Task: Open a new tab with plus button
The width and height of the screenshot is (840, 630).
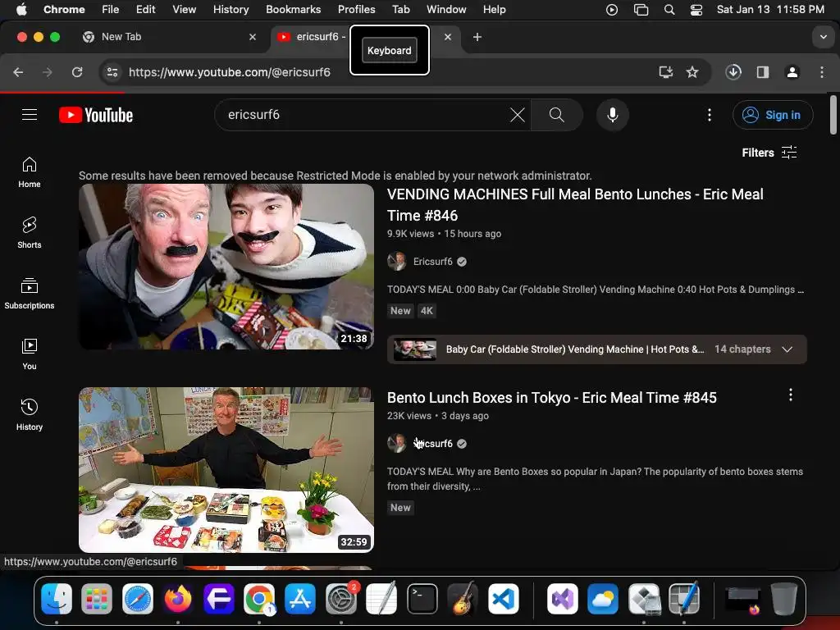Action: tap(477, 36)
